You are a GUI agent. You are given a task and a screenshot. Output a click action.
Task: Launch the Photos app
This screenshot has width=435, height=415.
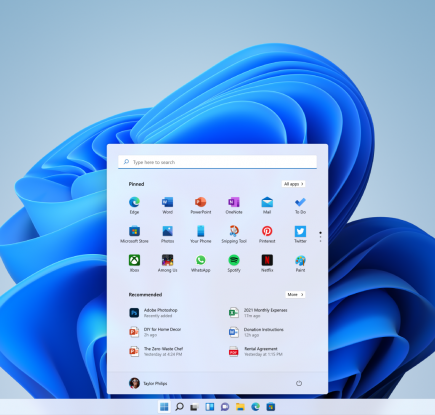point(167,234)
